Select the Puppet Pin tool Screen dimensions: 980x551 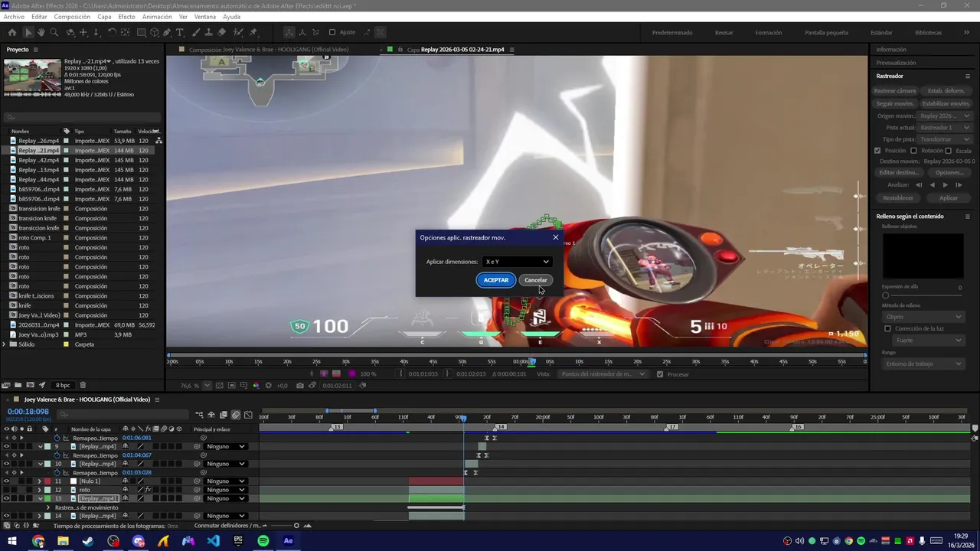(253, 32)
